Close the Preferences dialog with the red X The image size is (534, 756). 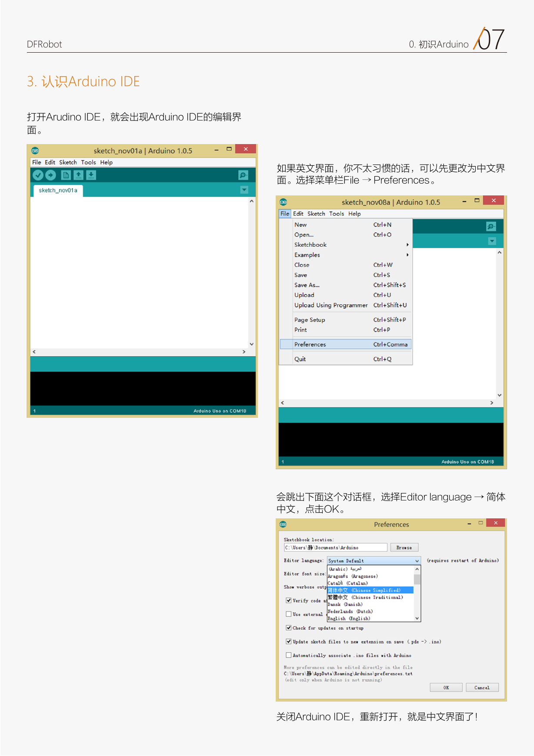495,523
